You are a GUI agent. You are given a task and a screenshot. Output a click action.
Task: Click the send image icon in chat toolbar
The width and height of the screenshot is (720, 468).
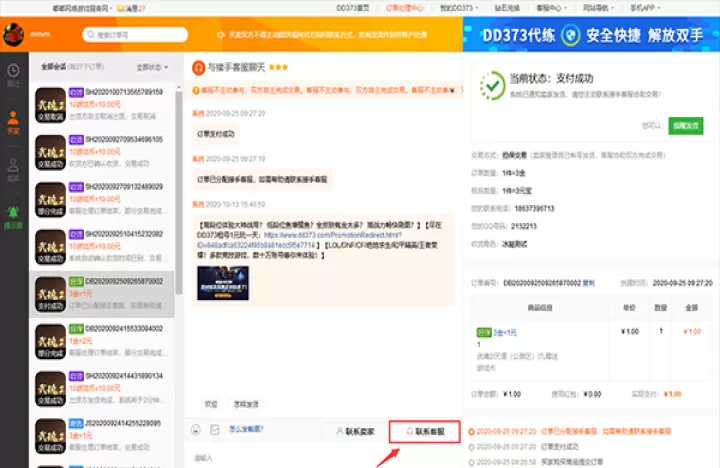(x=215, y=429)
